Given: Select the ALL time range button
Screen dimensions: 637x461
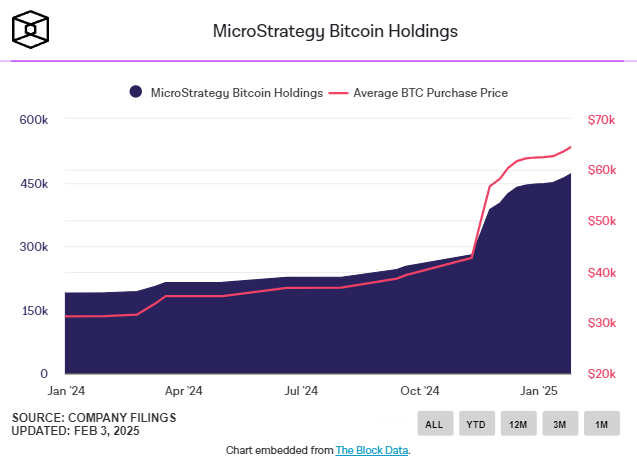Looking at the screenshot, I should tap(434, 424).
